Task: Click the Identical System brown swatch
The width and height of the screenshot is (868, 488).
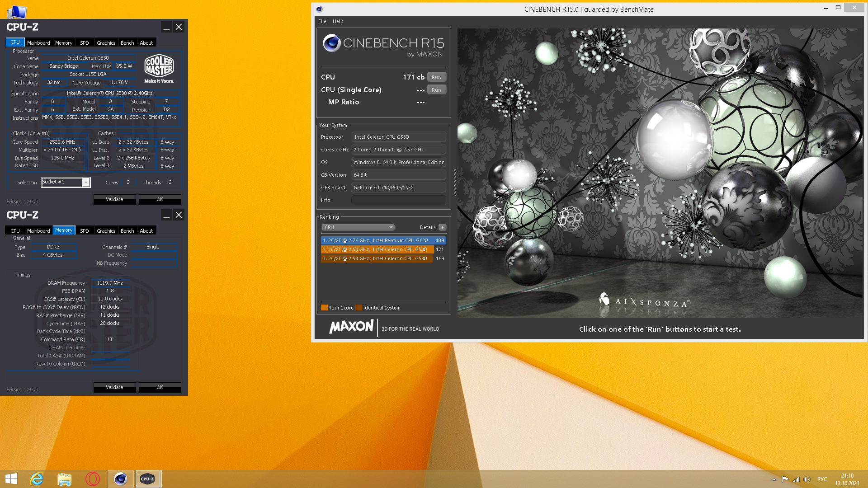Action: click(x=359, y=308)
